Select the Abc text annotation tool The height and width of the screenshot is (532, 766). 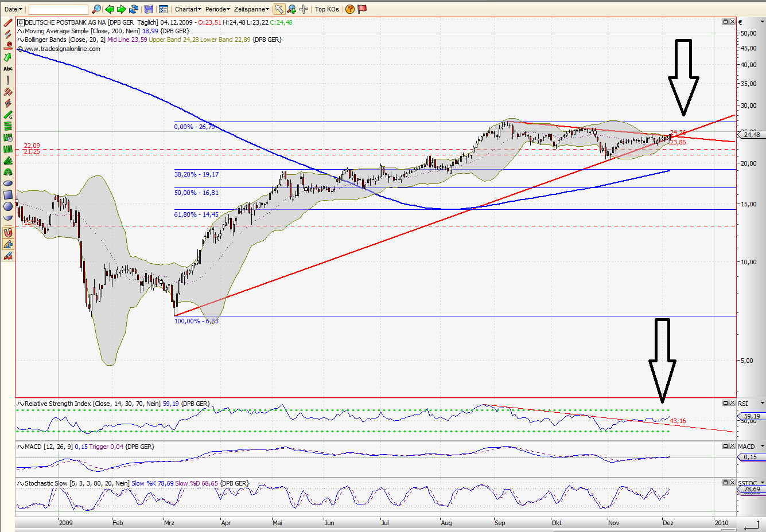coord(7,69)
